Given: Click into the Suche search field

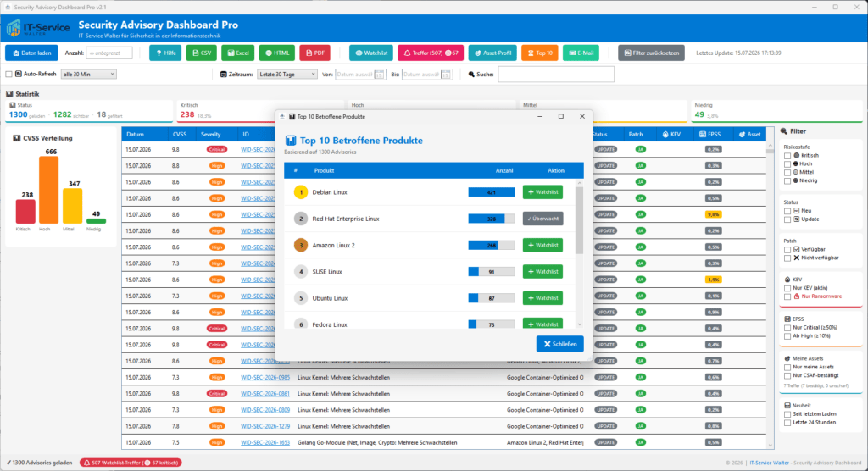Looking at the screenshot, I should (x=556, y=75).
